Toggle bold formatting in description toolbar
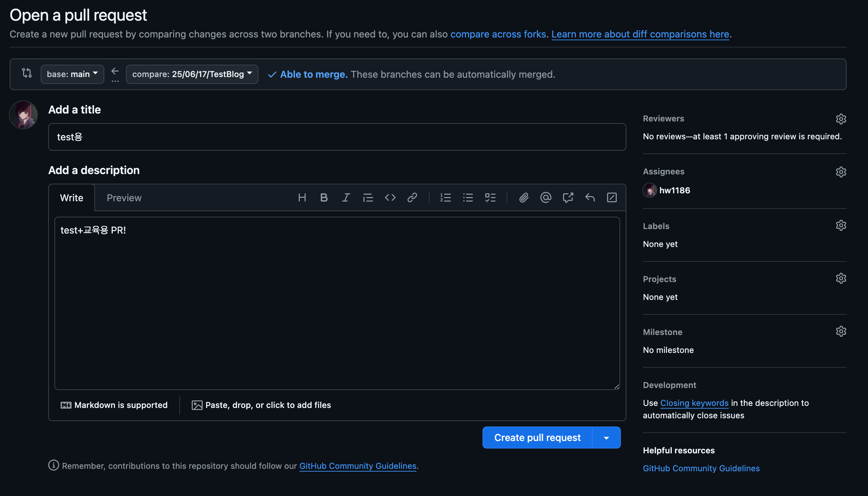Image resolution: width=868 pixels, height=496 pixels. [324, 197]
